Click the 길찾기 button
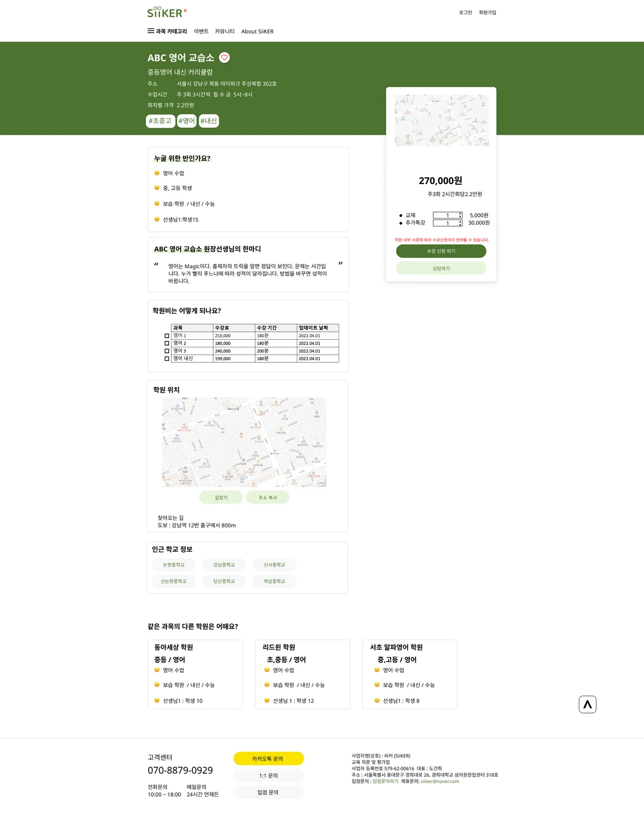Image resolution: width=644 pixels, height=815 pixels. pyautogui.click(x=221, y=498)
